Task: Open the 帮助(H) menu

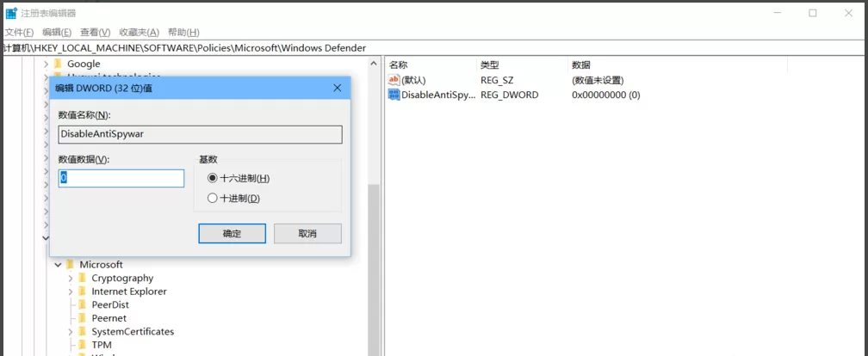Action: coord(183,33)
